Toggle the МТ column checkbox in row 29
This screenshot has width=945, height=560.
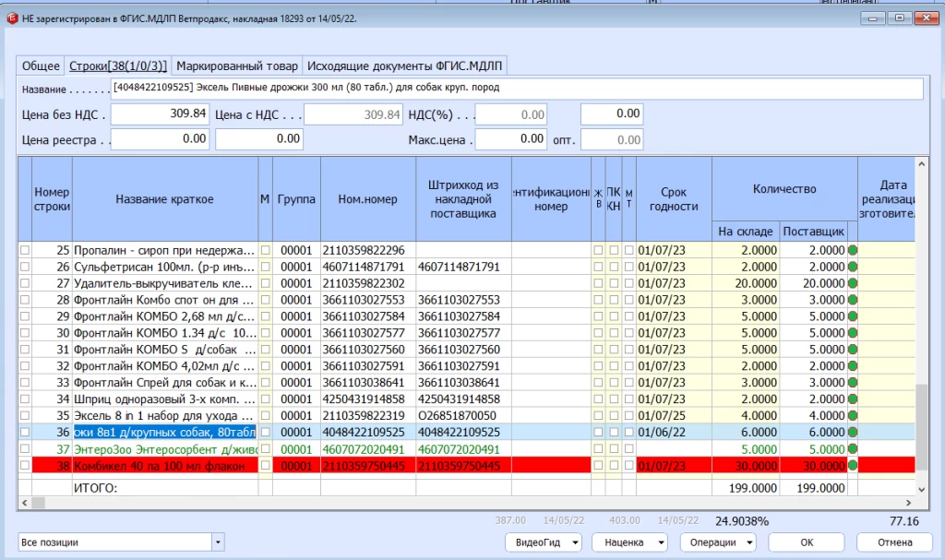(628, 316)
